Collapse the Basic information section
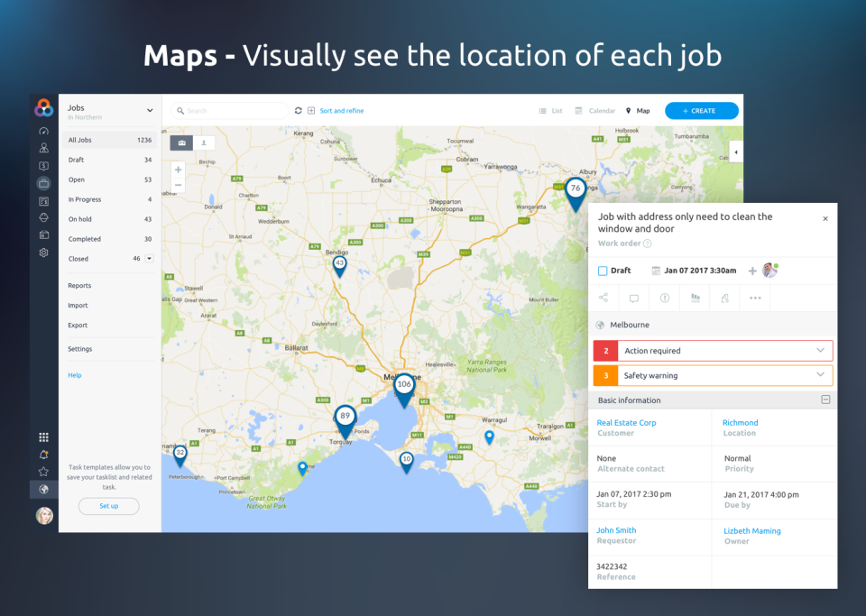866x616 pixels. 825,400
